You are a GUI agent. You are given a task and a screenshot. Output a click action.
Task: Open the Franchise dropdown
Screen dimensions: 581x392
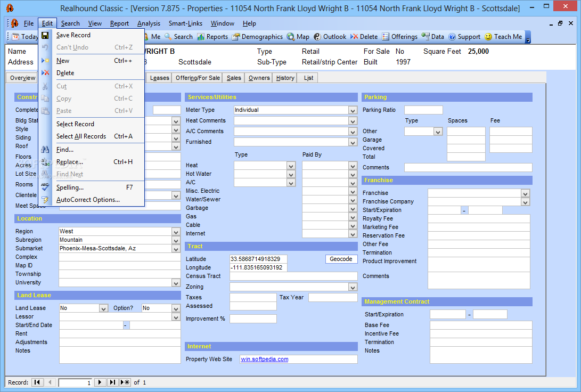[x=525, y=193]
